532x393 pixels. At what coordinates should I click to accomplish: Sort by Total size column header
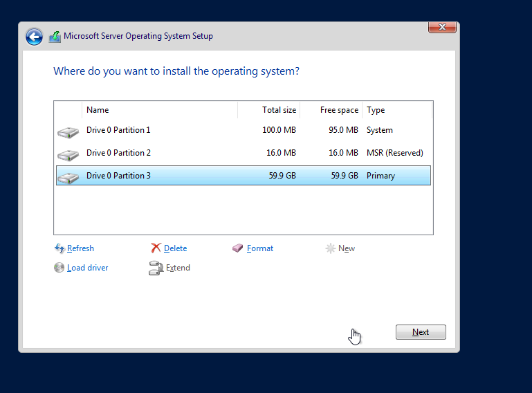coord(268,110)
